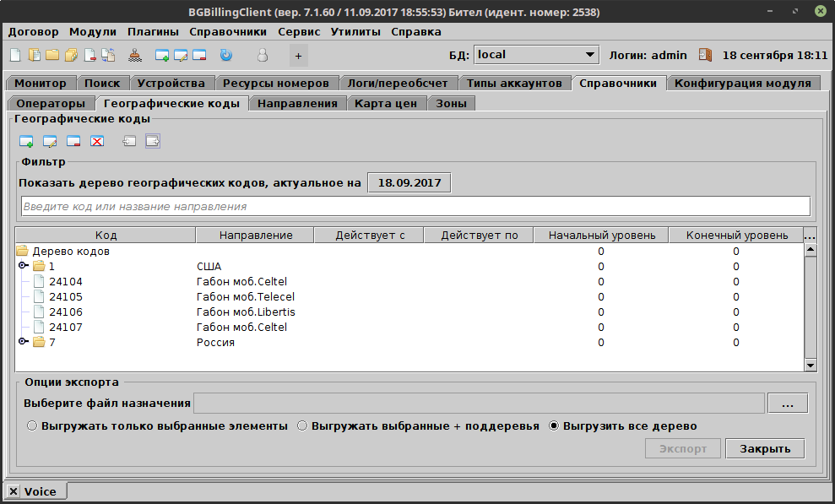Edit the selected geographic code
835x504 pixels.
pos(50,141)
